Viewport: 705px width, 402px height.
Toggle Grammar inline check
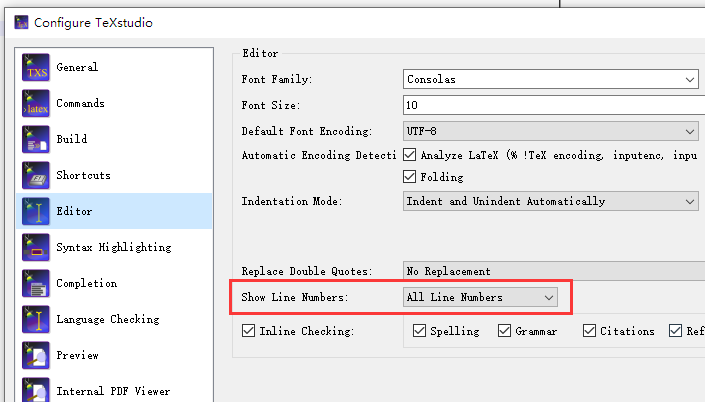pyautogui.click(x=504, y=331)
